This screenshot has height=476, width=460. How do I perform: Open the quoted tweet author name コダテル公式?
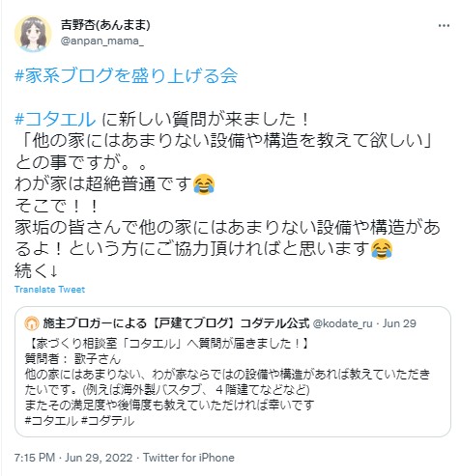point(176,323)
